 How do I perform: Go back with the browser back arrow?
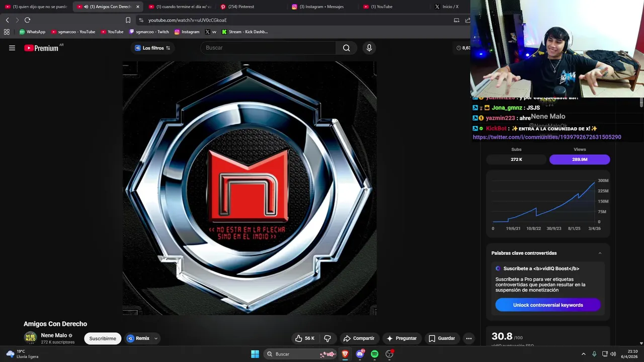point(7,20)
